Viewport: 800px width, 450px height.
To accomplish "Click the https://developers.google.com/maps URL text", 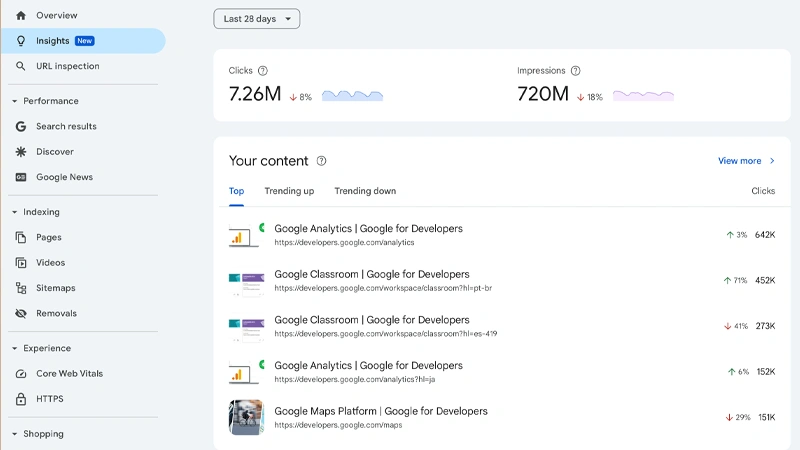I will click(x=338, y=425).
